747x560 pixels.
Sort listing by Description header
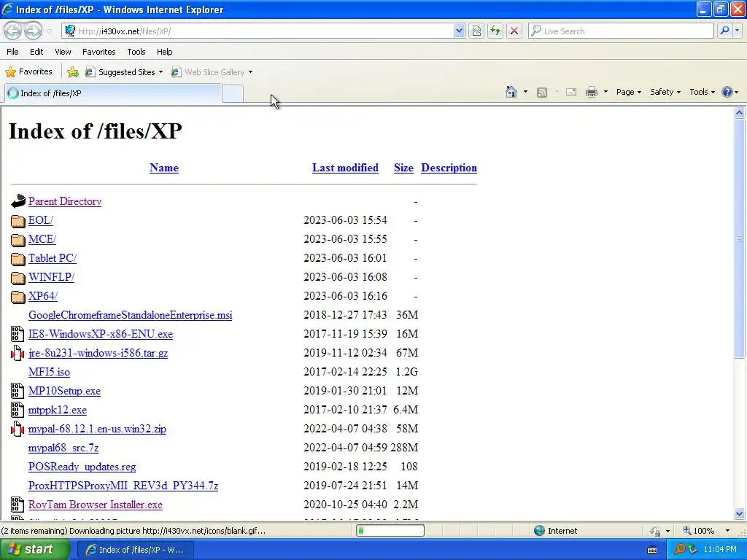pyautogui.click(x=449, y=168)
